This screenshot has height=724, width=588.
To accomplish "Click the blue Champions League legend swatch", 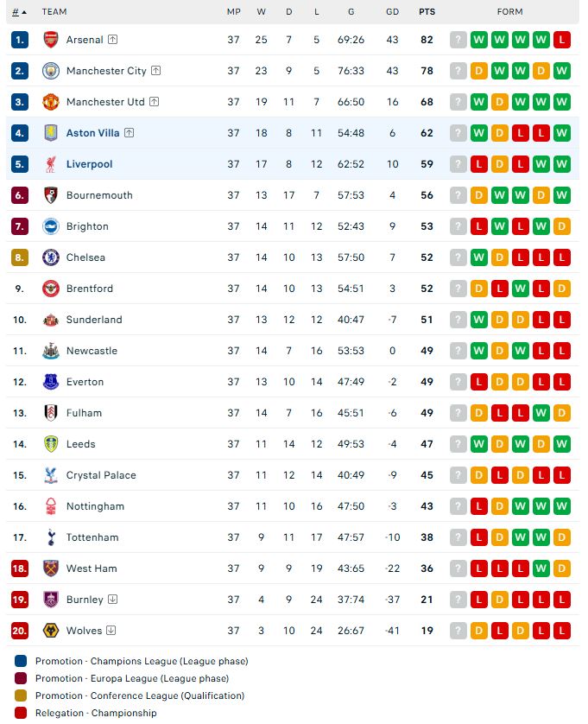I will coord(21,661).
